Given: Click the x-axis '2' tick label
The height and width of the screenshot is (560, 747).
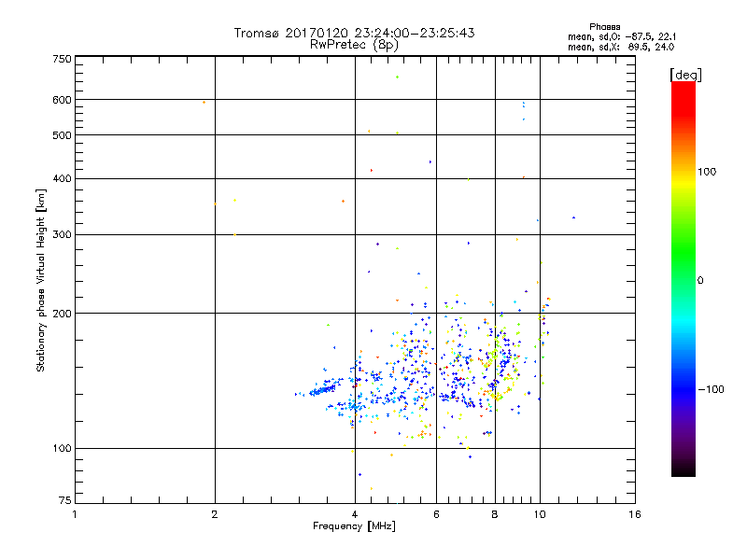Looking at the screenshot, I should 215,514.
